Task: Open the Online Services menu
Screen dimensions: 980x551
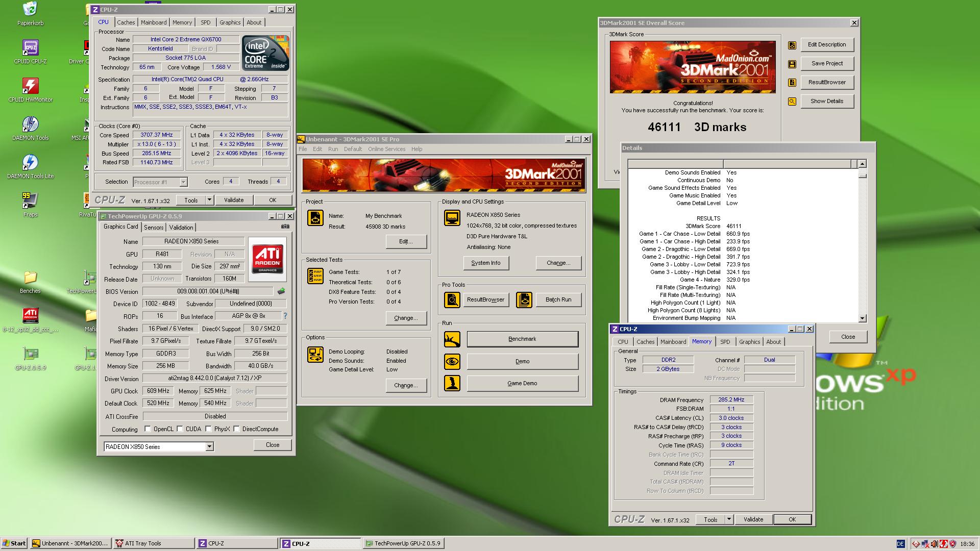Action: pos(386,149)
